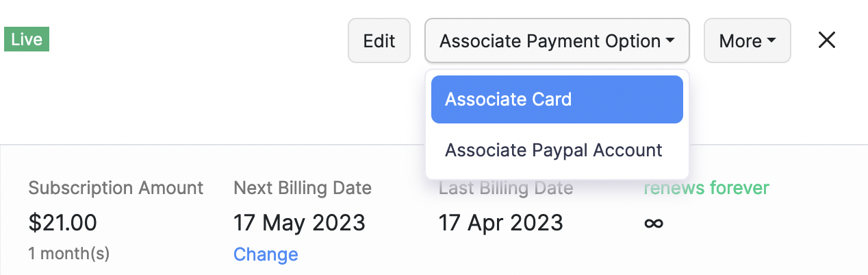This screenshot has height=275, width=868.
Task: Click the Next Billing Date heading
Action: click(303, 188)
